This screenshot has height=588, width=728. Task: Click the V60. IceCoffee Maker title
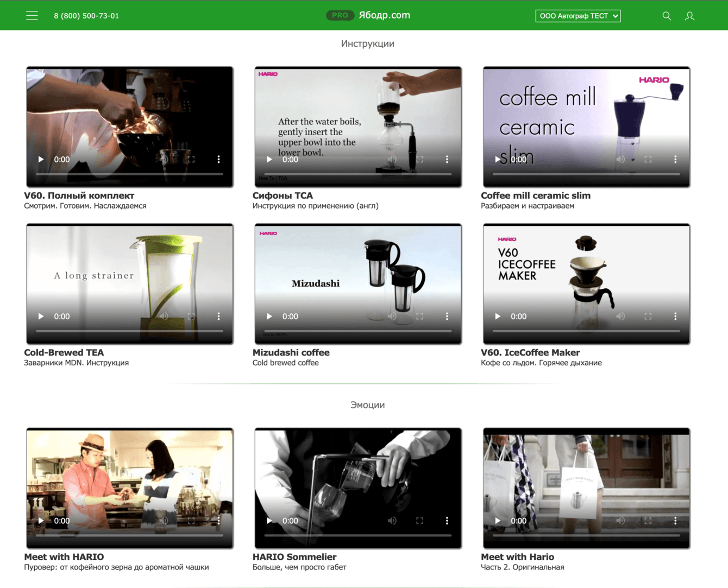[530, 352]
